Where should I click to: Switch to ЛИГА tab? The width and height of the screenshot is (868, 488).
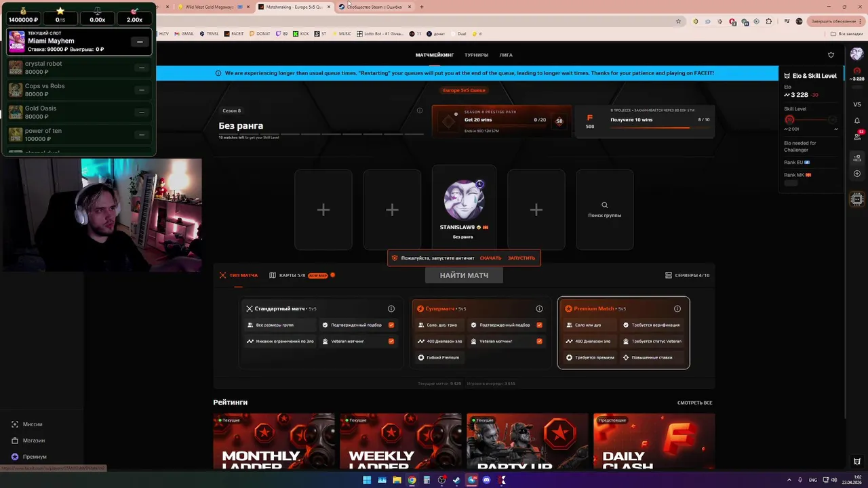506,55
